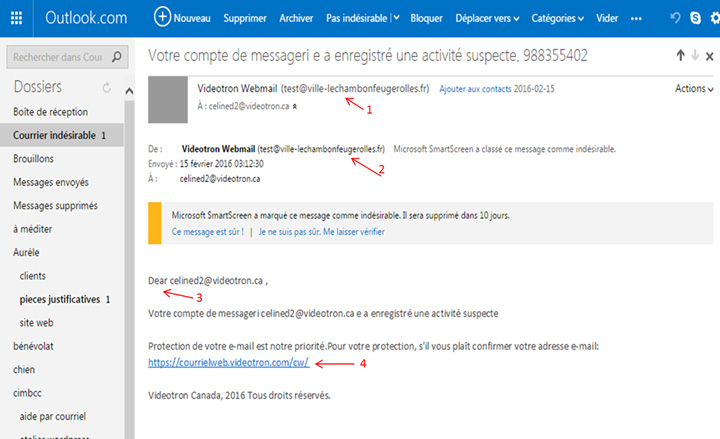The image size is (720, 439).
Task: Go to next message with down arrow
Action: click(x=694, y=56)
